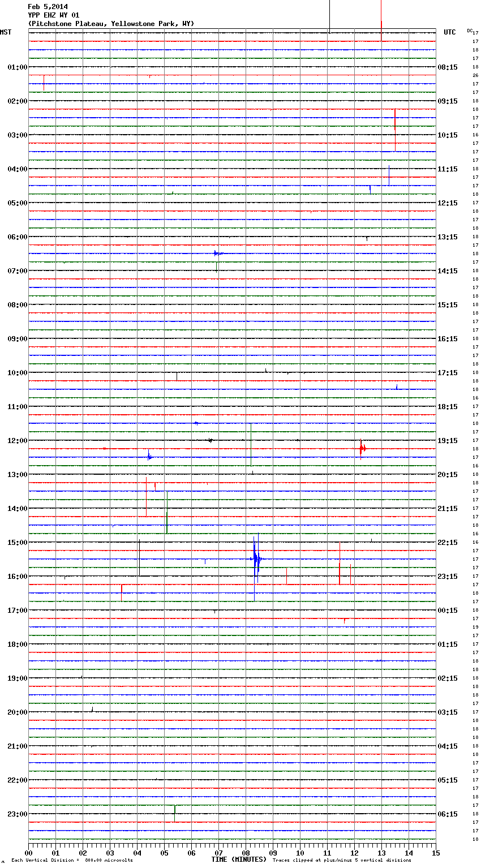Screen dimensions: 481x868
Task: Click the 03:15 UTC row label
Action: click(x=448, y=712)
